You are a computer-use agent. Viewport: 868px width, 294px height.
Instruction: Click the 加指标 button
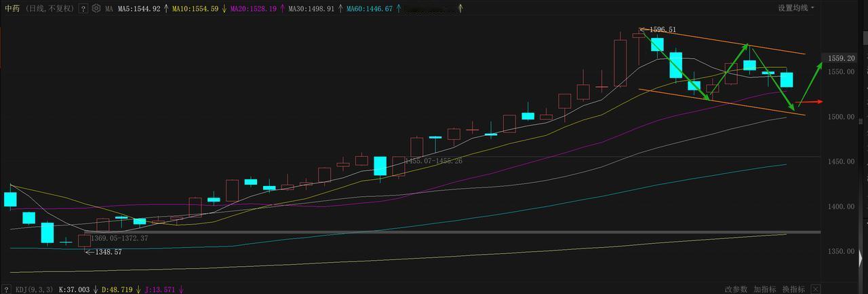coord(765,289)
